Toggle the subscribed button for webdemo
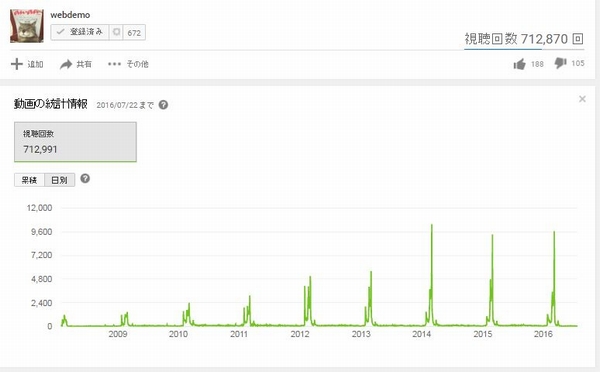 [x=80, y=32]
